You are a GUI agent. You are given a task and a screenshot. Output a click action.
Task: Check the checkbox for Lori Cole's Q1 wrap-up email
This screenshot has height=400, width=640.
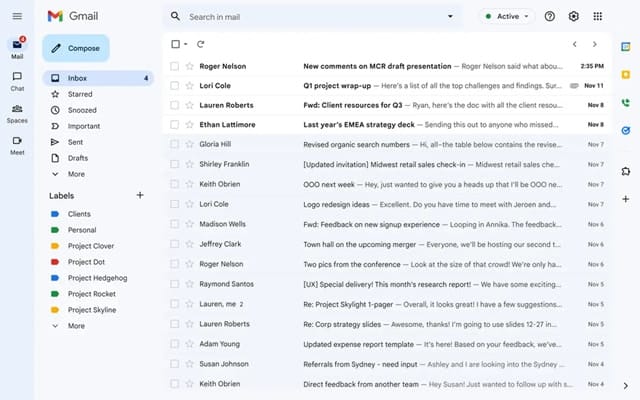point(175,86)
